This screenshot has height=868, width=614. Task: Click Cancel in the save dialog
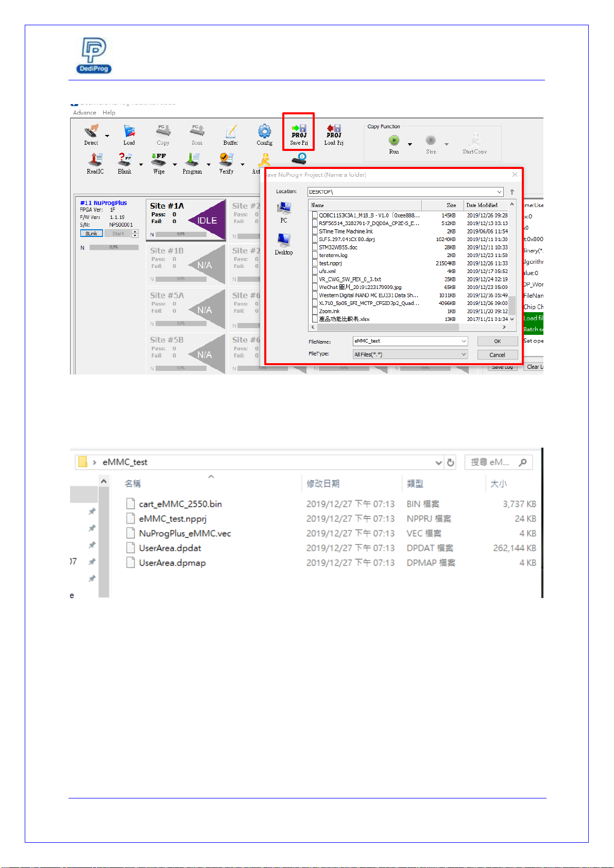click(498, 355)
